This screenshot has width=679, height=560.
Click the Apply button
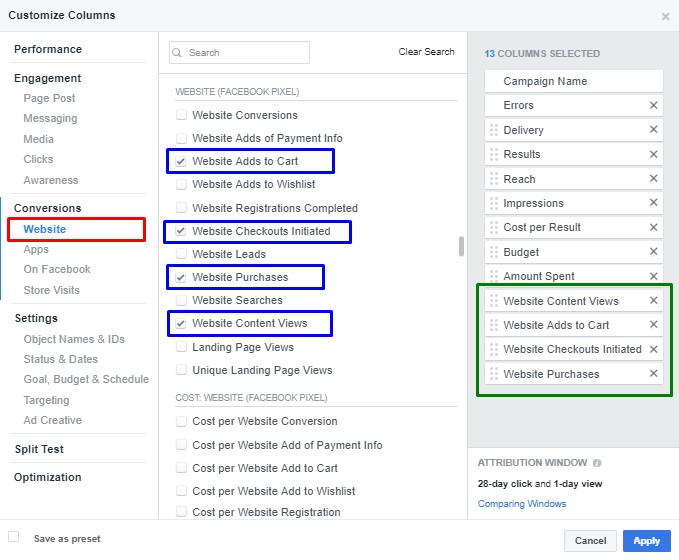coord(647,541)
